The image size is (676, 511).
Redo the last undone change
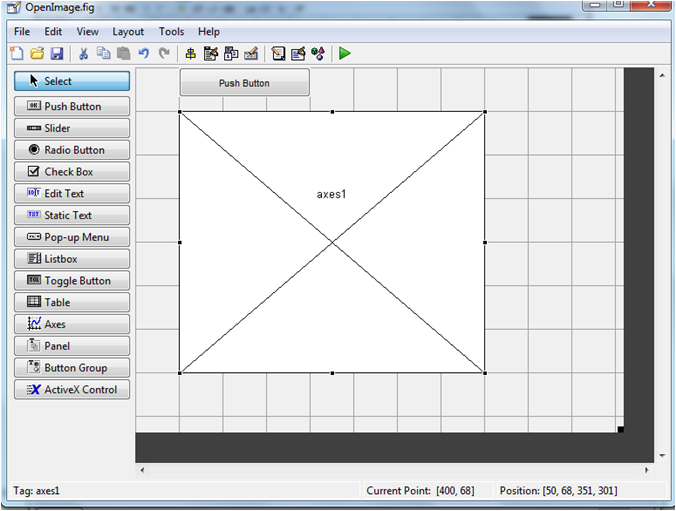pos(164,53)
